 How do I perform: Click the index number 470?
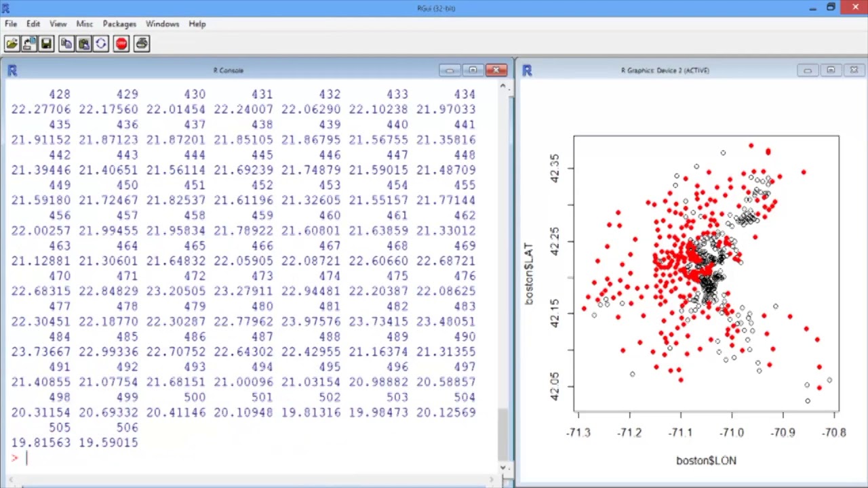click(x=60, y=276)
